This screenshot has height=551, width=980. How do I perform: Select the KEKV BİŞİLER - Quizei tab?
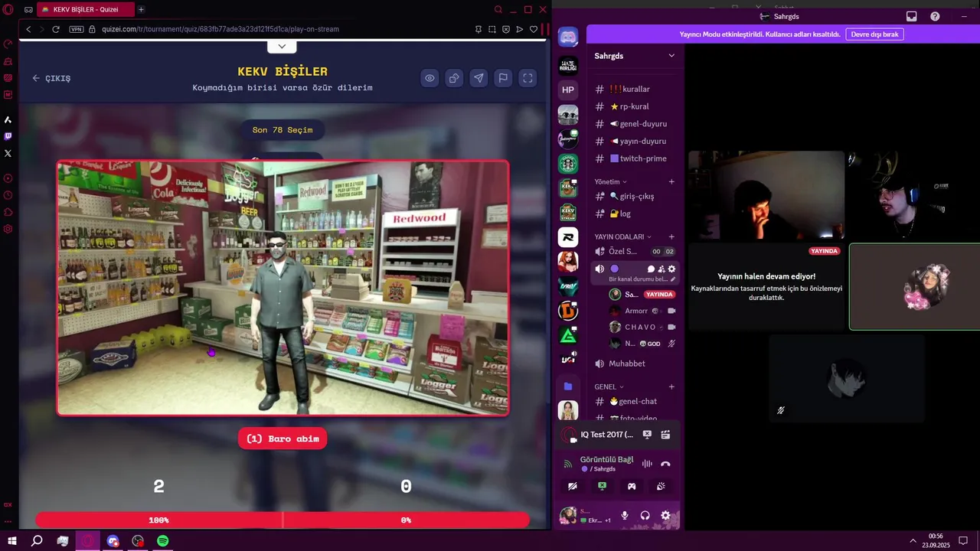pos(85,9)
